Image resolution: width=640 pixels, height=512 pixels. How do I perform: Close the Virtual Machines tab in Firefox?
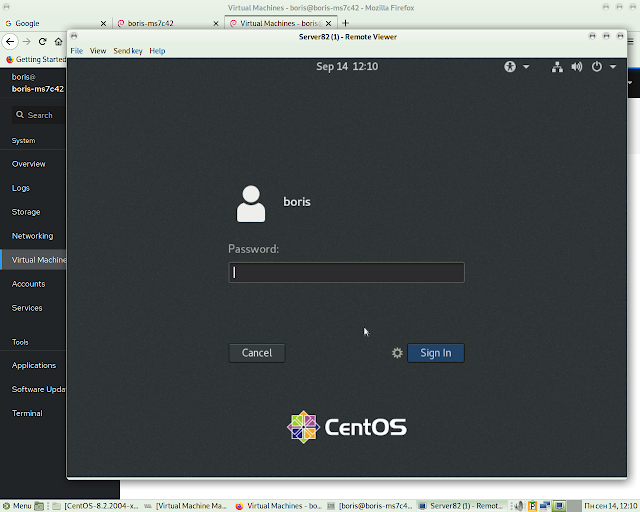[328, 24]
